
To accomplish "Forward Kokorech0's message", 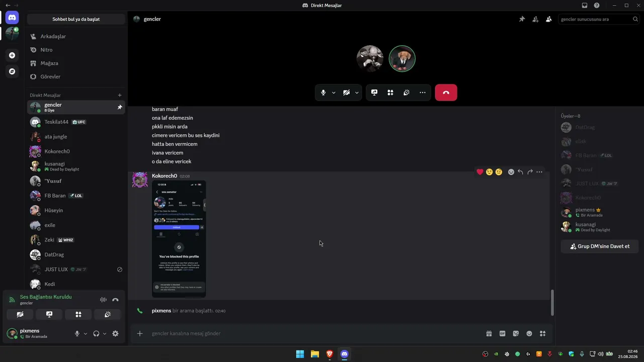I will (x=530, y=172).
